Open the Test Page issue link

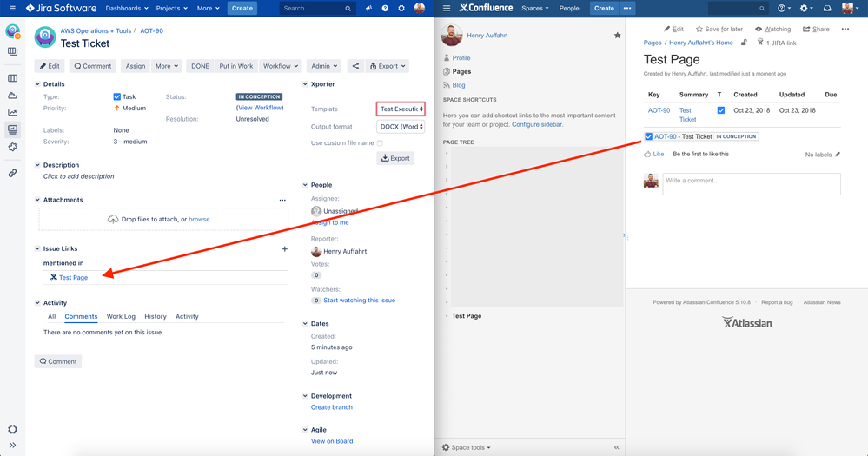tap(73, 278)
